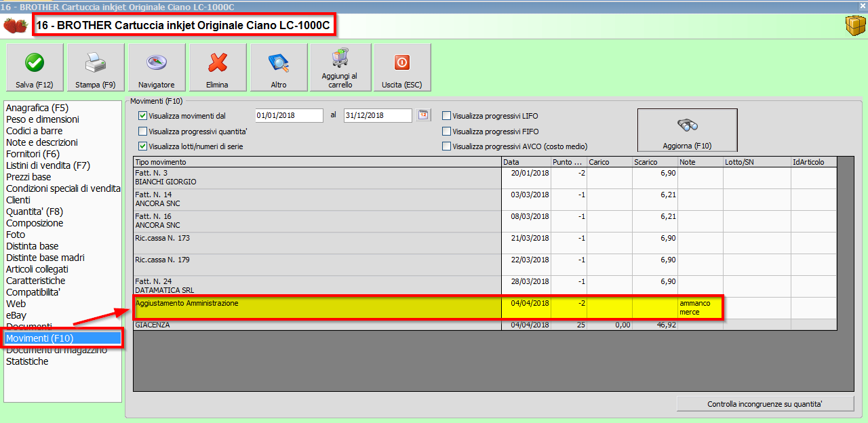This screenshot has height=423, width=868.
Task: Open Condizioni speciali di vendita
Action: click(x=63, y=188)
